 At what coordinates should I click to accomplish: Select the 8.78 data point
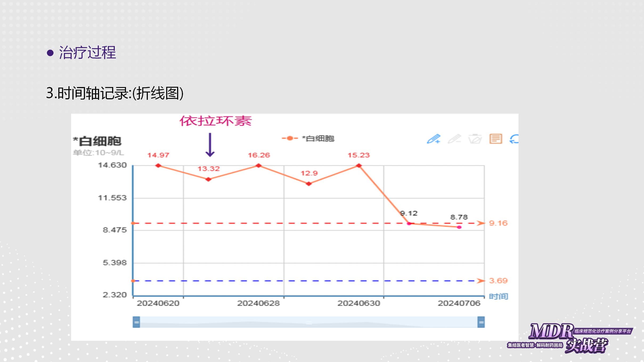459,227
